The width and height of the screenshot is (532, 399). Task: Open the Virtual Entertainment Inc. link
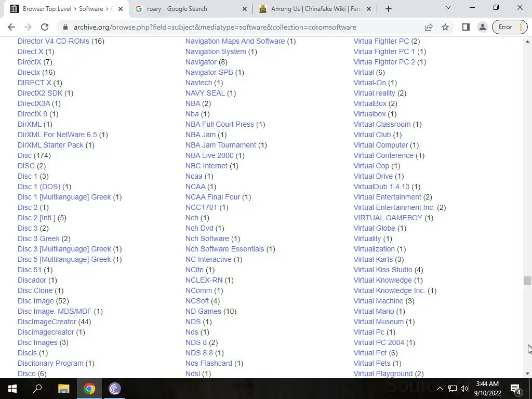394,207
